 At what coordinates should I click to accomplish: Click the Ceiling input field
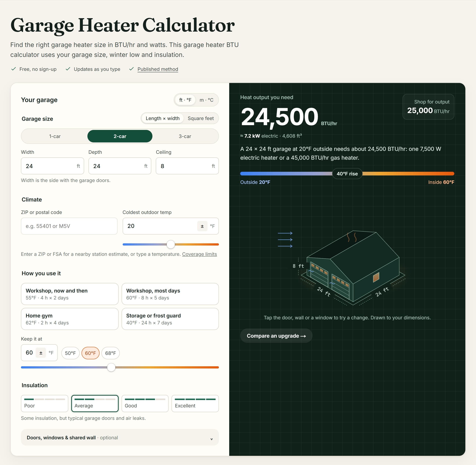pos(187,166)
